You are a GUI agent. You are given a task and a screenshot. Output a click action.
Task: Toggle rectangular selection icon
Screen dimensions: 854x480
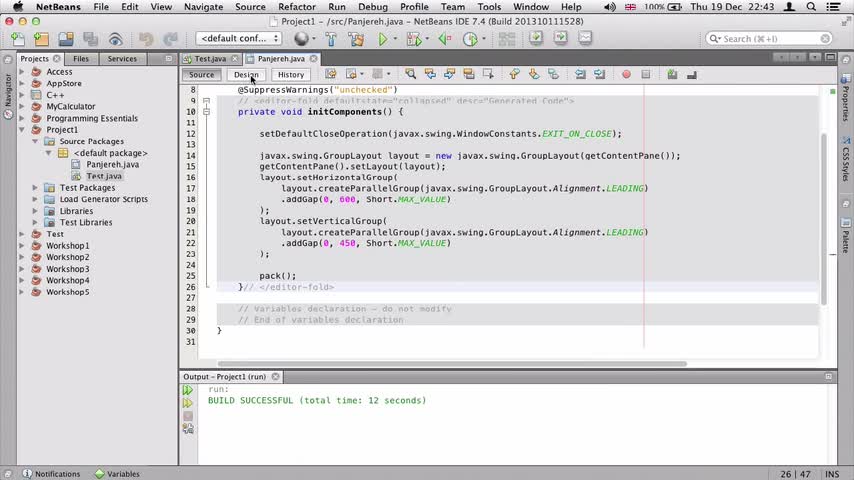click(488, 74)
